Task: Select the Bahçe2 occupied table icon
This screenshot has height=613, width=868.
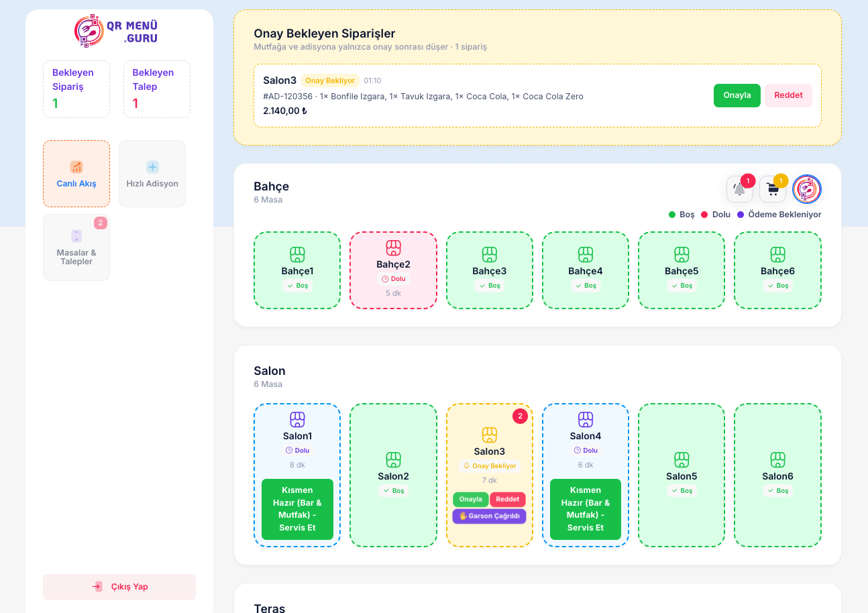Action: coord(393,247)
